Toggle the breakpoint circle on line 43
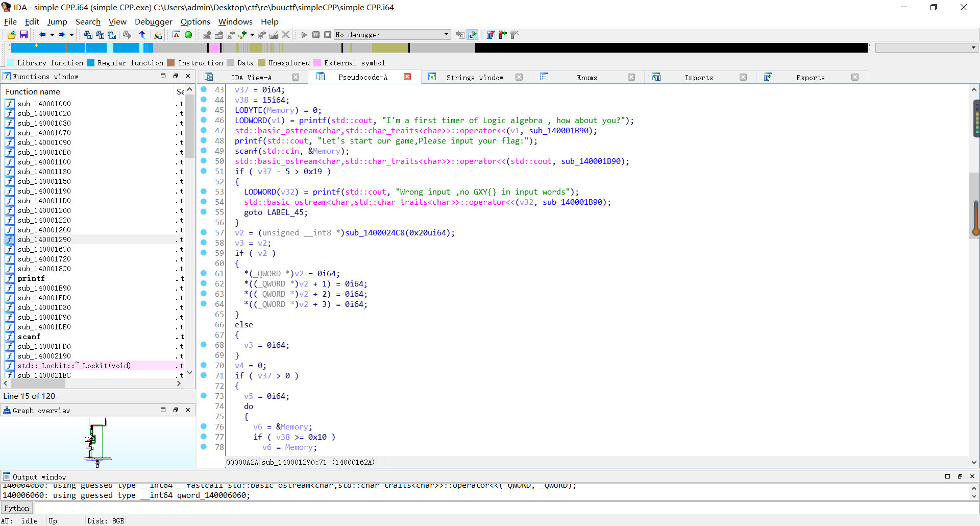The image size is (980, 526). [204, 89]
